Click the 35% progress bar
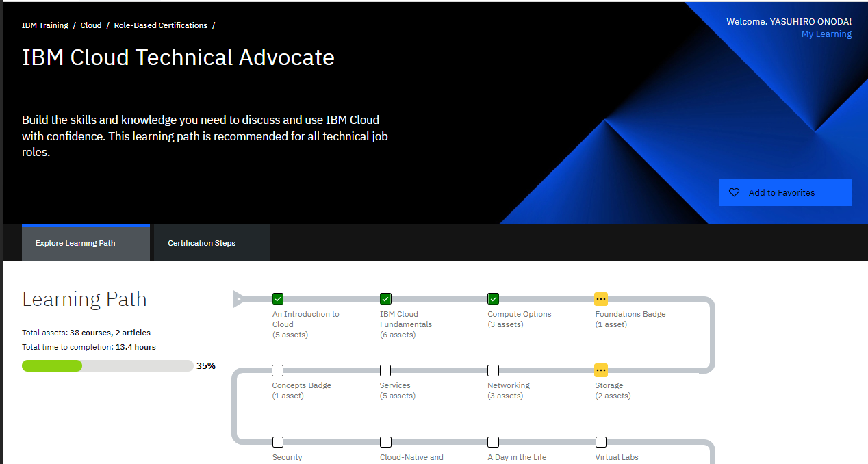The height and width of the screenshot is (464, 868). [107, 365]
